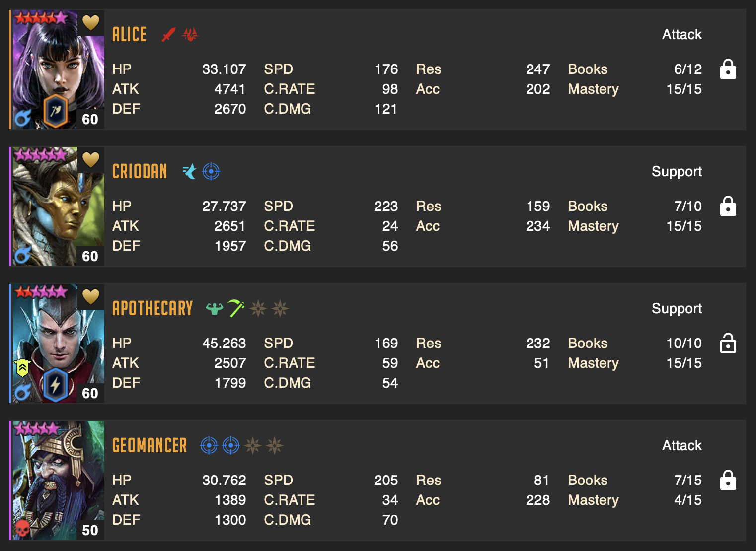The width and height of the screenshot is (756, 551).
Task: Click the blue target icon beside Criodan
Action: tap(211, 171)
